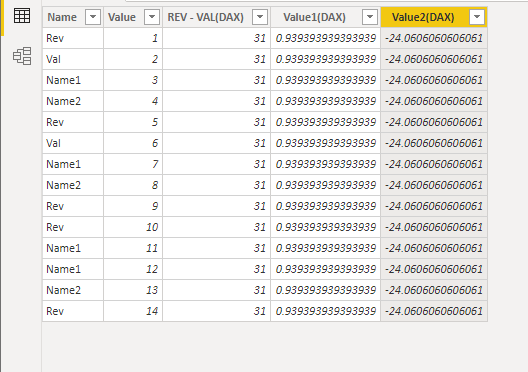Screen dimensions: 528x372
Task: Click the Value cell showing 11
Action: click(x=133, y=248)
